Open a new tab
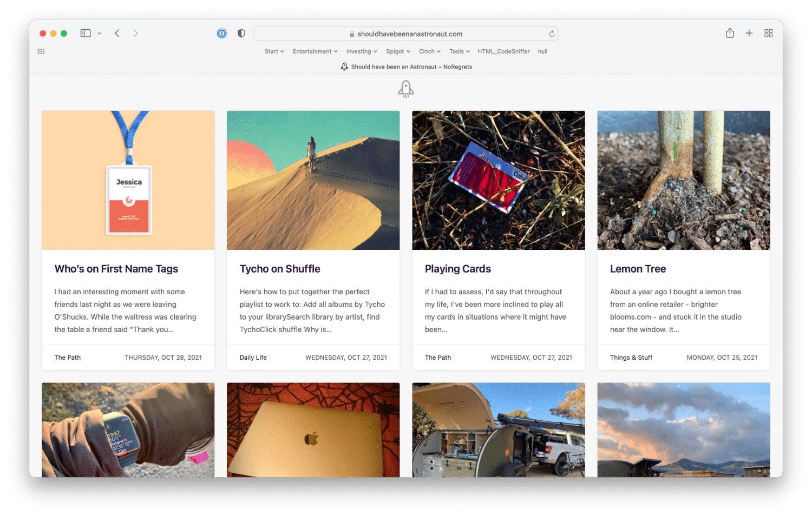 tap(749, 34)
